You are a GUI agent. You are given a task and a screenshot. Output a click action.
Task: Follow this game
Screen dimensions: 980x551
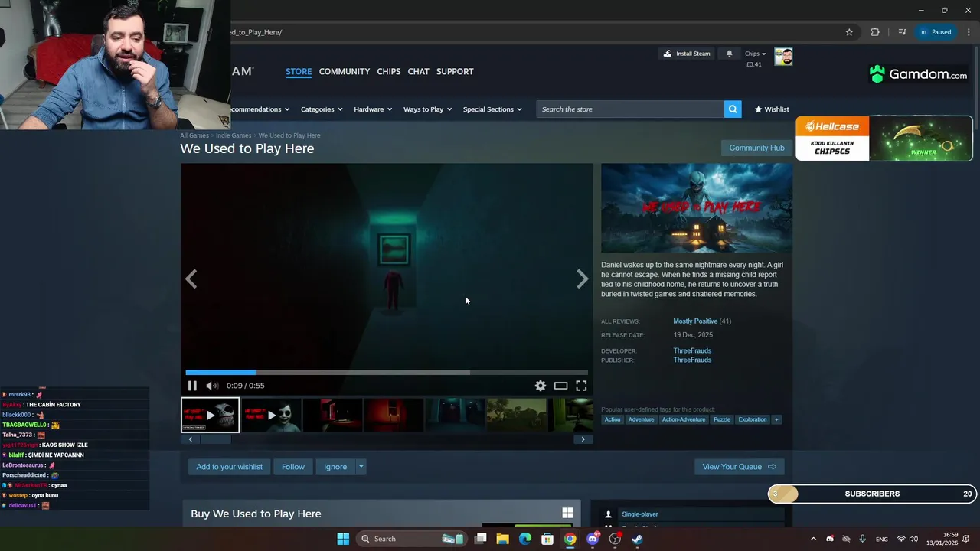tap(293, 467)
